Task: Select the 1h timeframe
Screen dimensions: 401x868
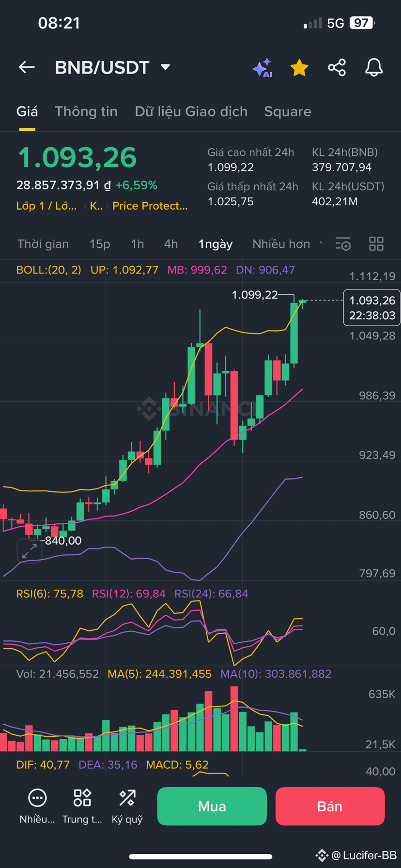Action: coord(138,244)
